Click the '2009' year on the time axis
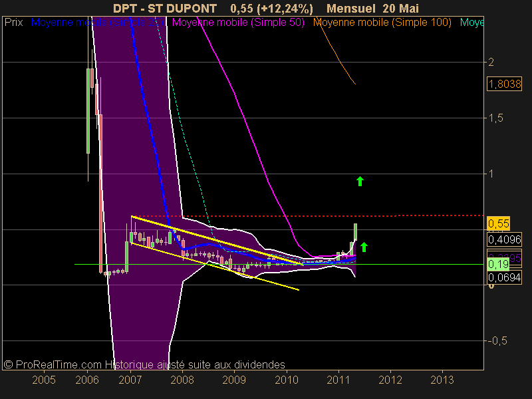The width and height of the screenshot is (532, 399). point(234,380)
